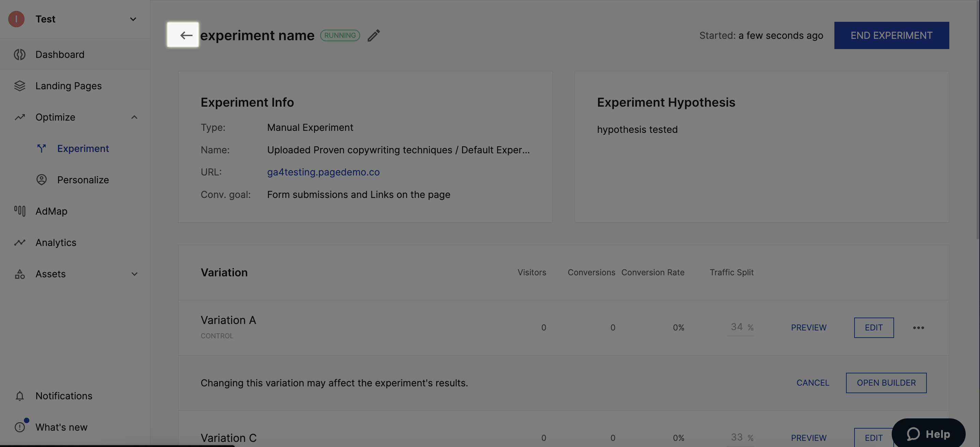The image size is (980, 447).
Task: Expand the Assets section chevron
Action: 134,274
